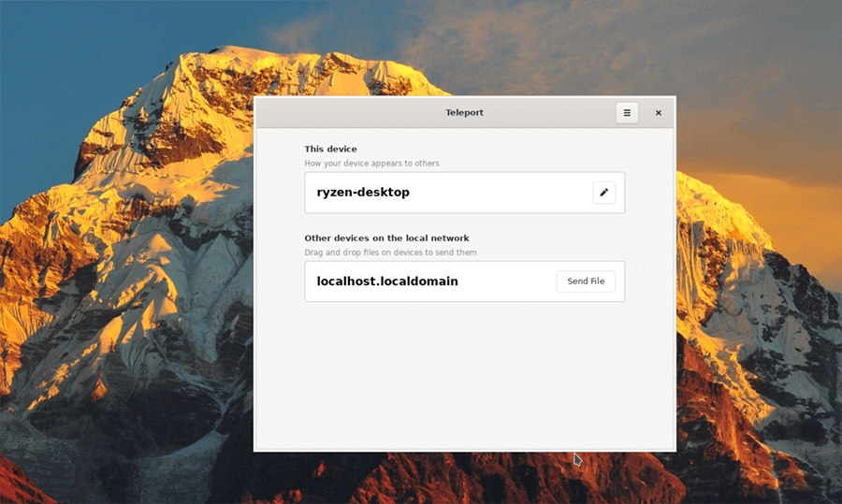Close the Teleport window
Screen dimensions: 842x504
[659, 112]
